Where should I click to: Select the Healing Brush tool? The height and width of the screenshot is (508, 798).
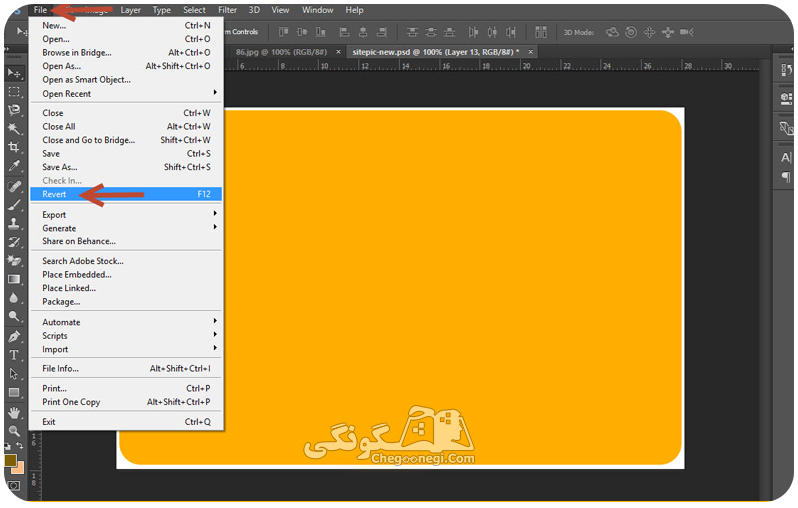[x=14, y=186]
